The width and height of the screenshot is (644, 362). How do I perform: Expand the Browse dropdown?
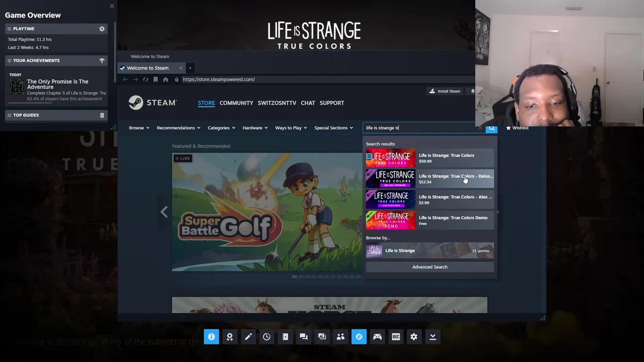coord(139,128)
